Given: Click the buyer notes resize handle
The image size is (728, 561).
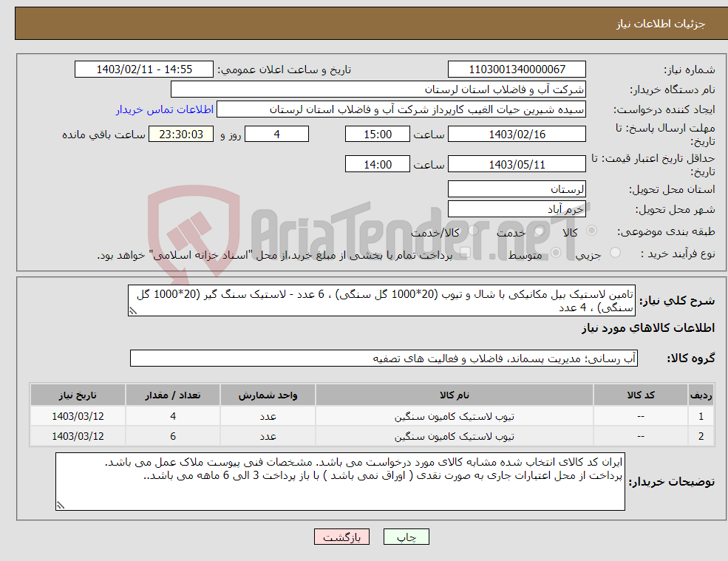Looking at the screenshot, I should [61, 506].
